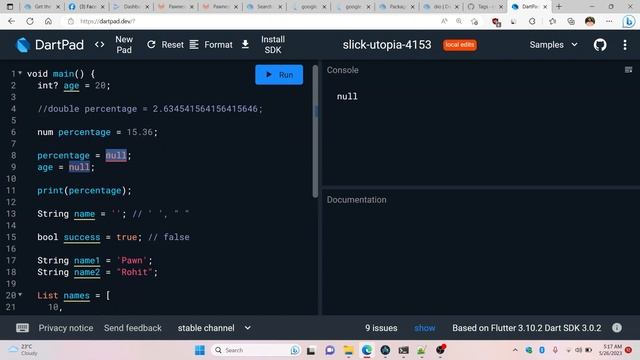Open a new browser tab
Screen dimensions: 640x360
[559, 7]
